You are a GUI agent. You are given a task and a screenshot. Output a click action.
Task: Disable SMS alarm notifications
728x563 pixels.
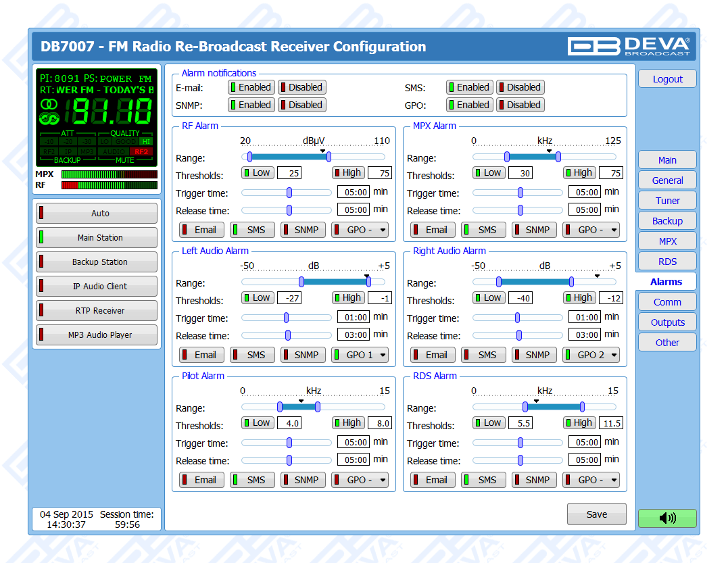519,87
